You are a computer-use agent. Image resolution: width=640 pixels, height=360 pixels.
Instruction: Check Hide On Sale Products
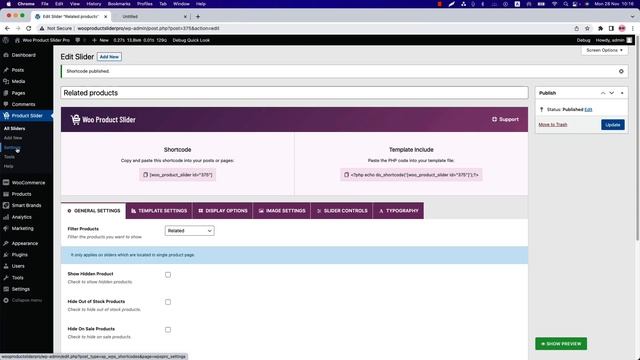pyautogui.click(x=168, y=330)
